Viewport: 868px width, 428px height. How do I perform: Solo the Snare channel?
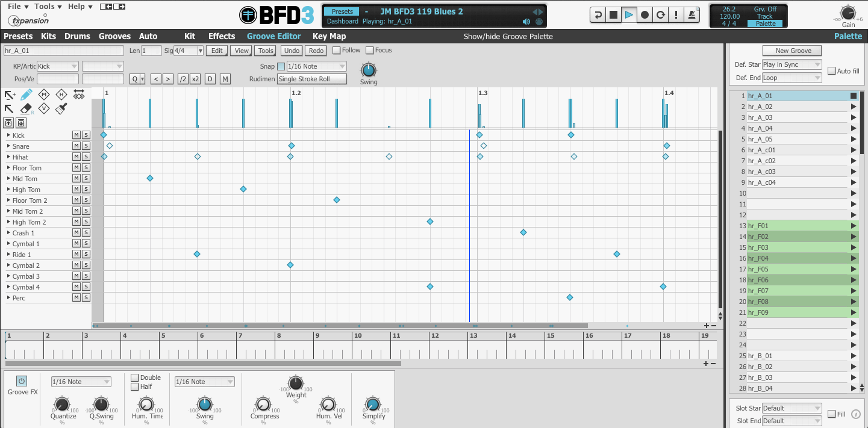click(86, 146)
